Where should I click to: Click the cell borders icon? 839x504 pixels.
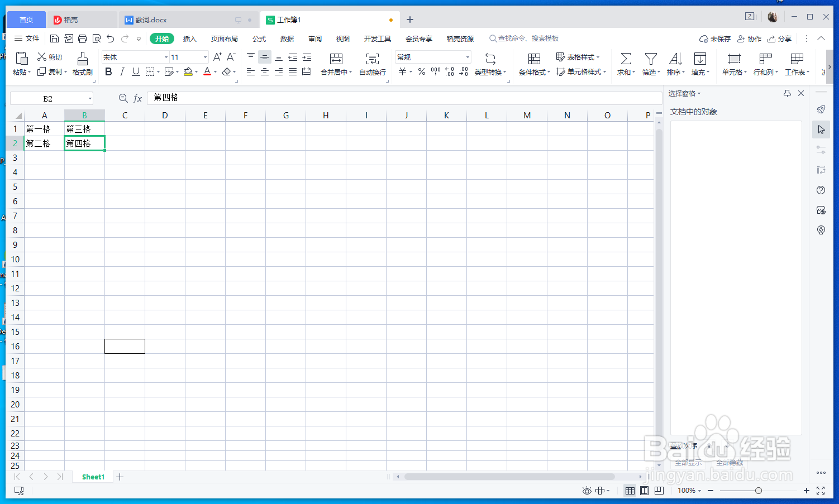[150, 71]
